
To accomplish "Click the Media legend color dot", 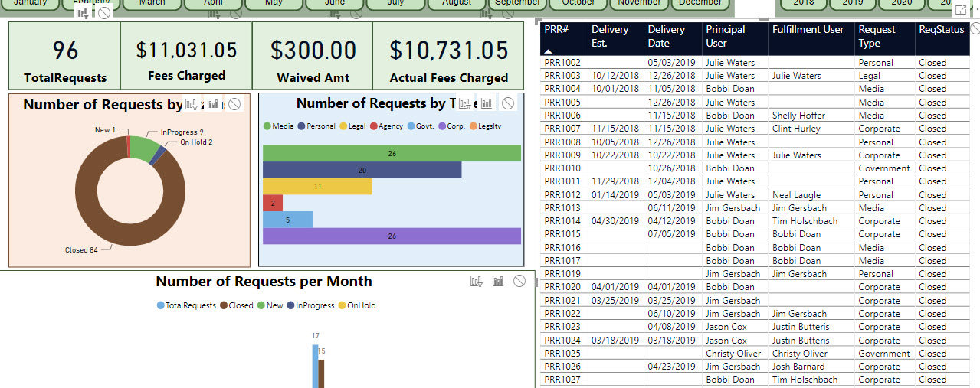I will pos(267,126).
